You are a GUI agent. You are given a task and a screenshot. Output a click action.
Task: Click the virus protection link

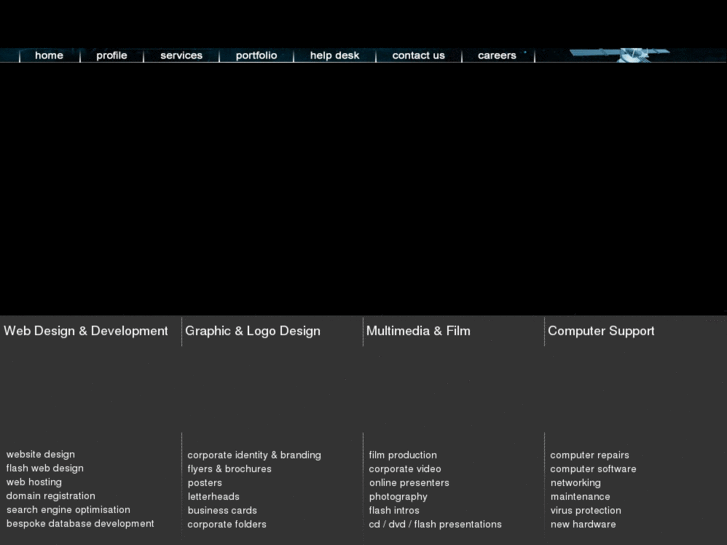[586, 510]
